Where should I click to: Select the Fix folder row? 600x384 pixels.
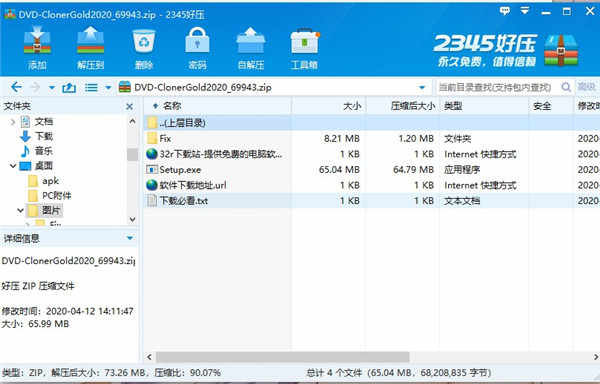(372, 138)
